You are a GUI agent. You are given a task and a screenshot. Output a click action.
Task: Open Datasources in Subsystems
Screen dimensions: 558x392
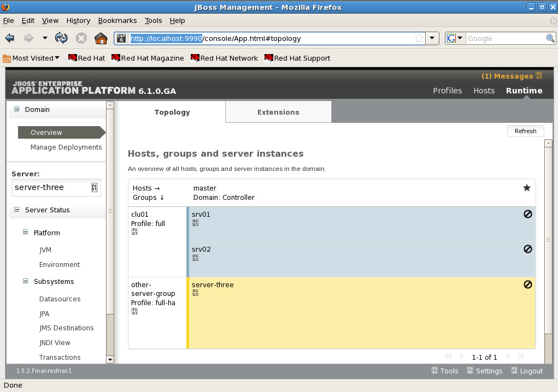click(x=60, y=299)
